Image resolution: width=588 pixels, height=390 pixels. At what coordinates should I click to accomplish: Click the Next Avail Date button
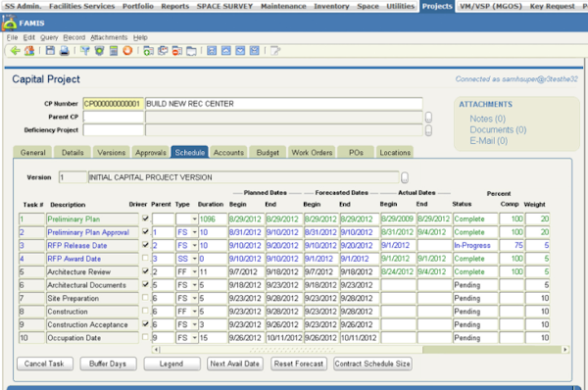tap(235, 364)
